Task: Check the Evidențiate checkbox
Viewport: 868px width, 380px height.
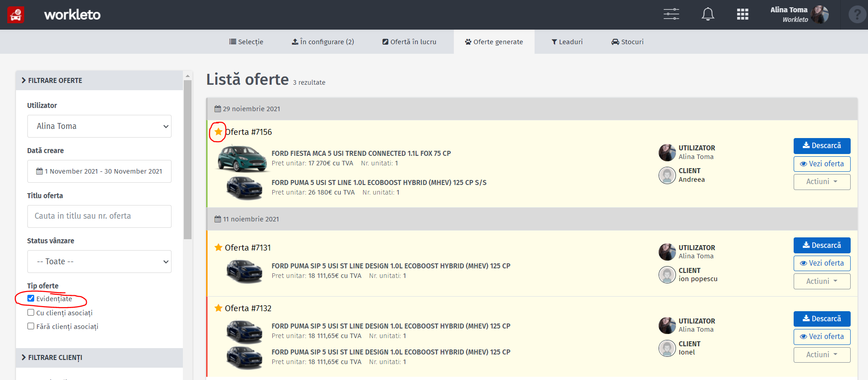Action: [x=31, y=298]
